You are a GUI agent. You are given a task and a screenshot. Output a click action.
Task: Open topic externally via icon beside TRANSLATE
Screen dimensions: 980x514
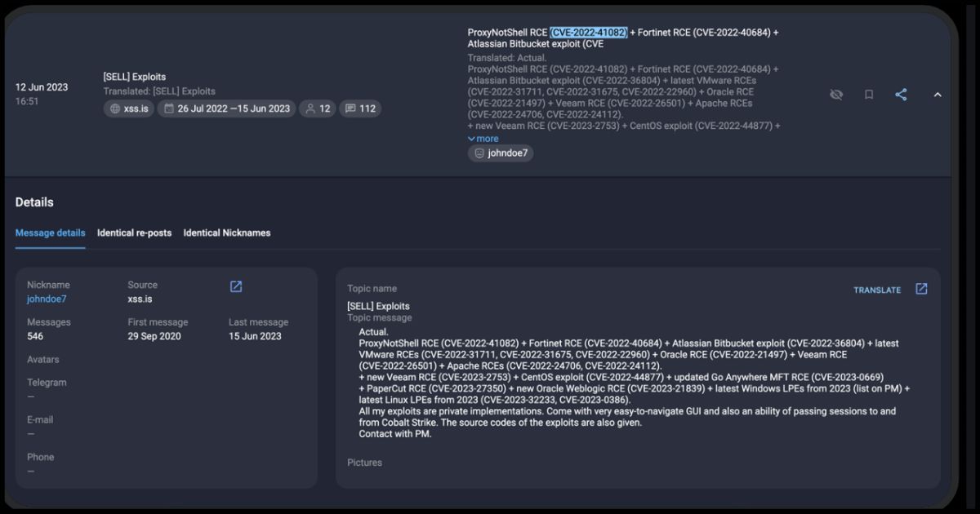pos(921,289)
